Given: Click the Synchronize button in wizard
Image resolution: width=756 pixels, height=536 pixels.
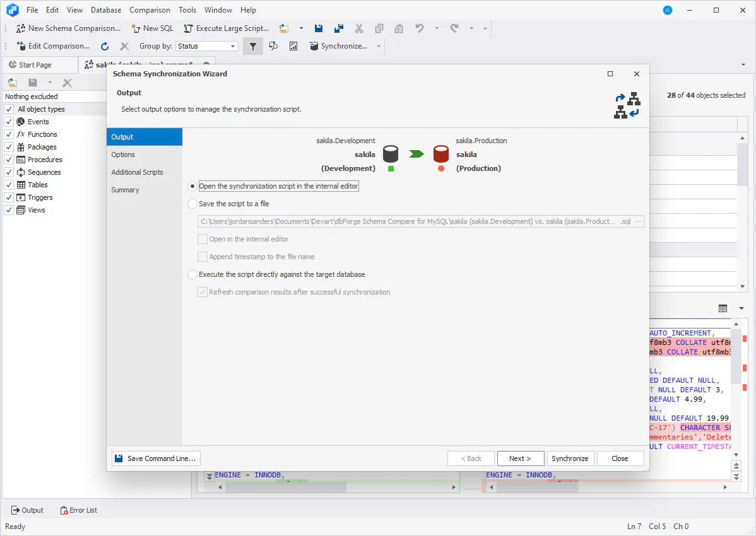Looking at the screenshot, I should tap(570, 458).
